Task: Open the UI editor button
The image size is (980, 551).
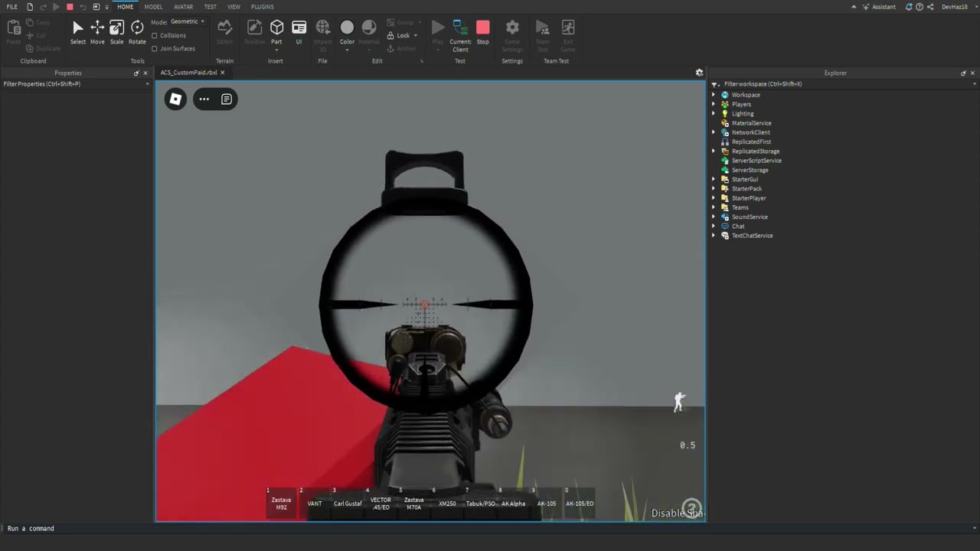Action: [299, 32]
